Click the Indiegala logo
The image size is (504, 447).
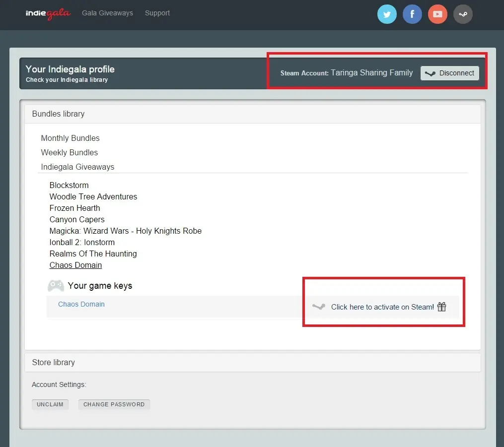[x=49, y=13]
